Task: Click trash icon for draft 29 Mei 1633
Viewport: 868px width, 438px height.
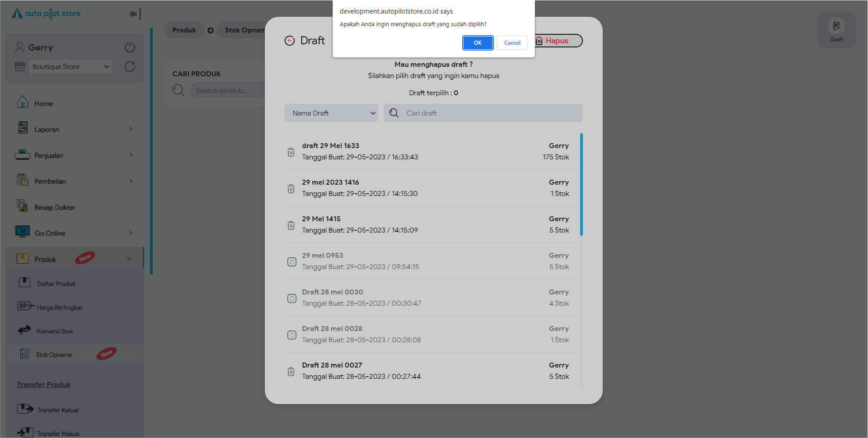Action: 291,152
